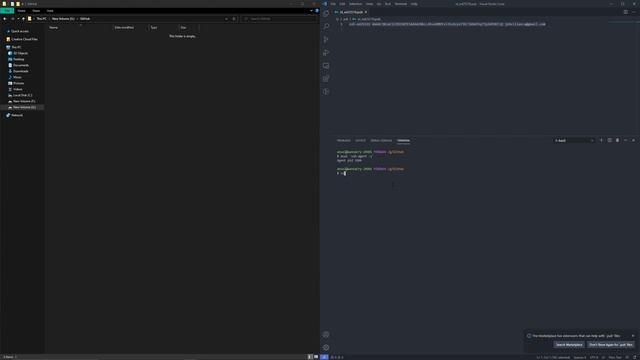Maximize the terminal panel with the chevron icon
This screenshot has height=360, width=640.
coord(625,140)
